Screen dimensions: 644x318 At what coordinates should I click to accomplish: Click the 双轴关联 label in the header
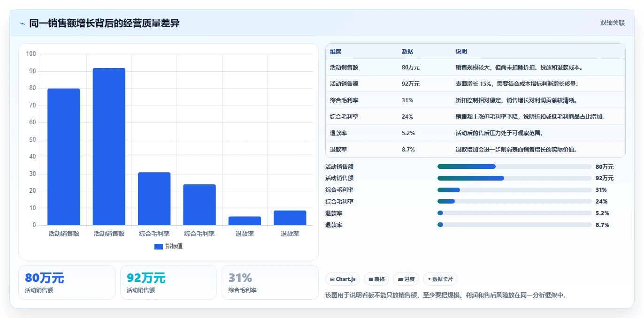(x=613, y=23)
